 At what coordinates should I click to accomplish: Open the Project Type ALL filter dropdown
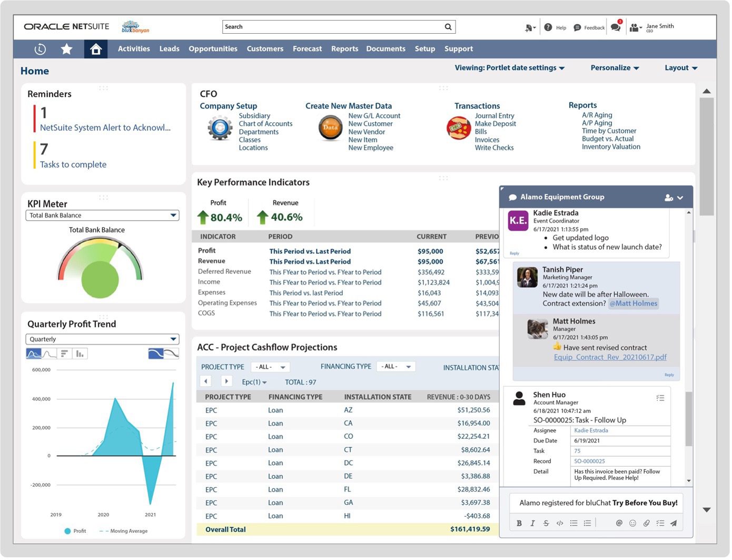click(270, 367)
